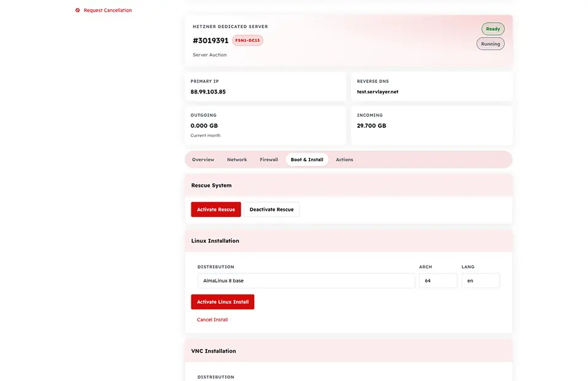Click the Activate Rescue button
This screenshot has height=381, width=588.
click(x=216, y=210)
